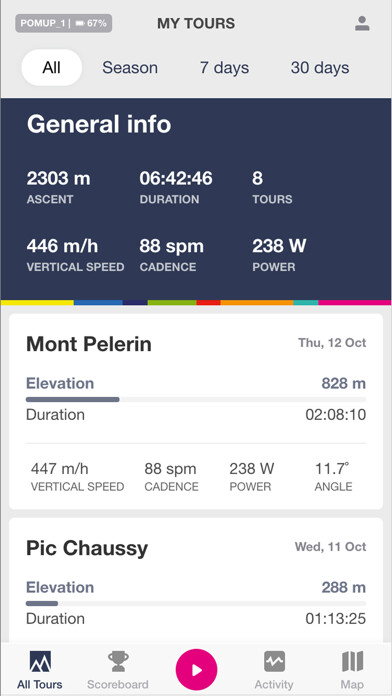
Task: Tap the 238 W power stat in General info
Action: (x=279, y=255)
